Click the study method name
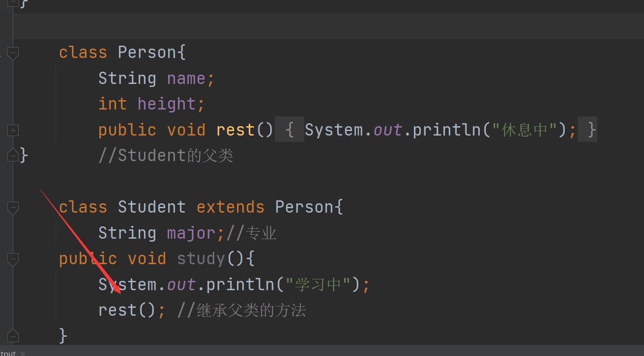This screenshot has width=644, height=356. coord(201,259)
